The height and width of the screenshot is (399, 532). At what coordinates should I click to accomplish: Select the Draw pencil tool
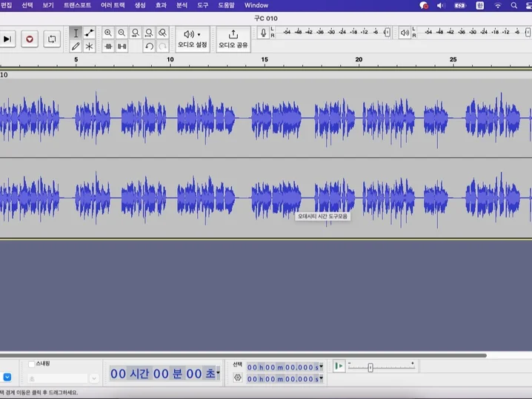click(76, 46)
